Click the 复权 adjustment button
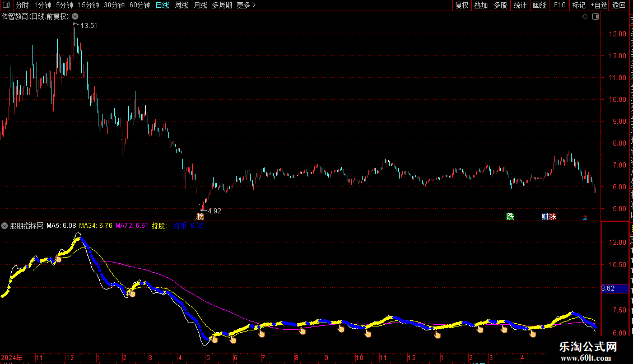 click(x=462, y=5)
